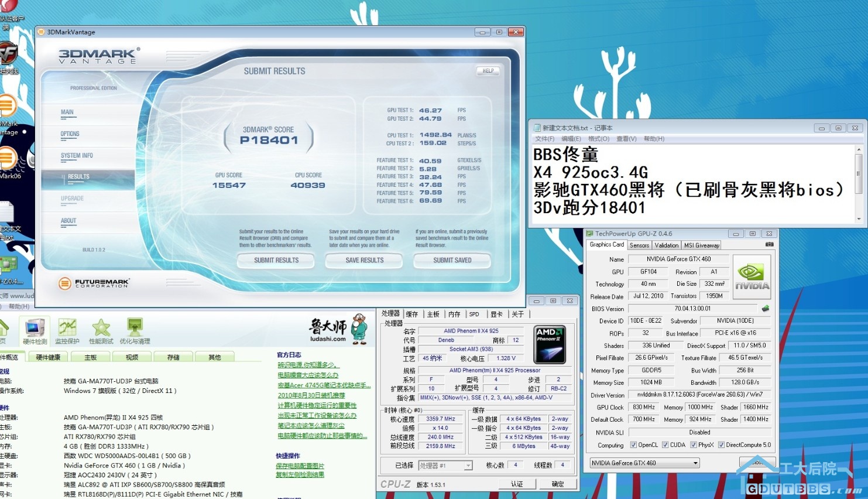Click the GPU-Z BIOS save chip icon
The width and height of the screenshot is (868, 499).
(765, 309)
